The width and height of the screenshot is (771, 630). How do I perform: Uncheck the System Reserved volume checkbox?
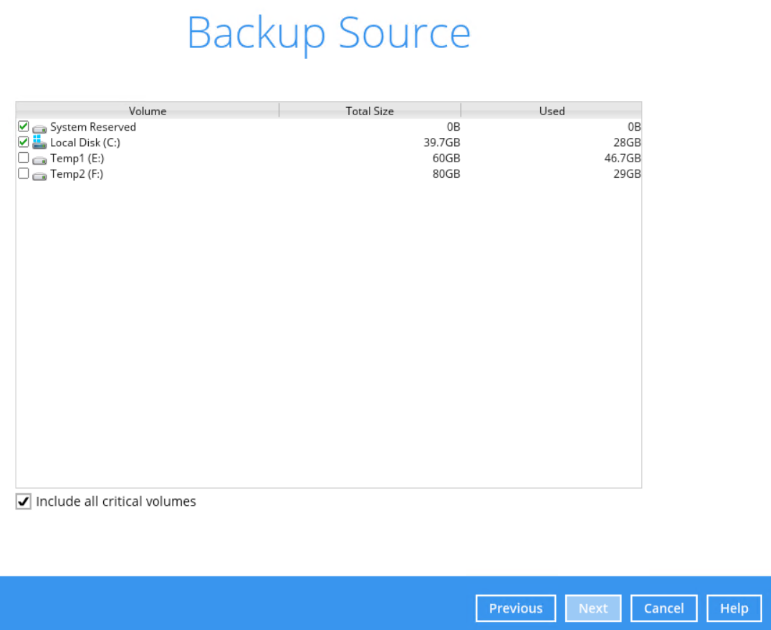[23, 127]
